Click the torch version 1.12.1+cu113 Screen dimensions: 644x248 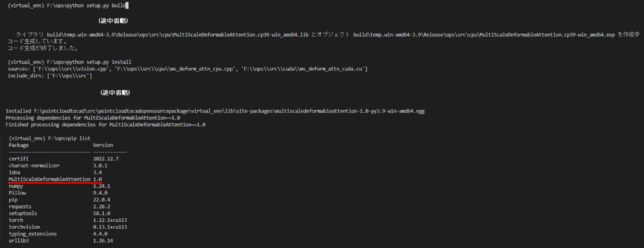click(110, 220)
